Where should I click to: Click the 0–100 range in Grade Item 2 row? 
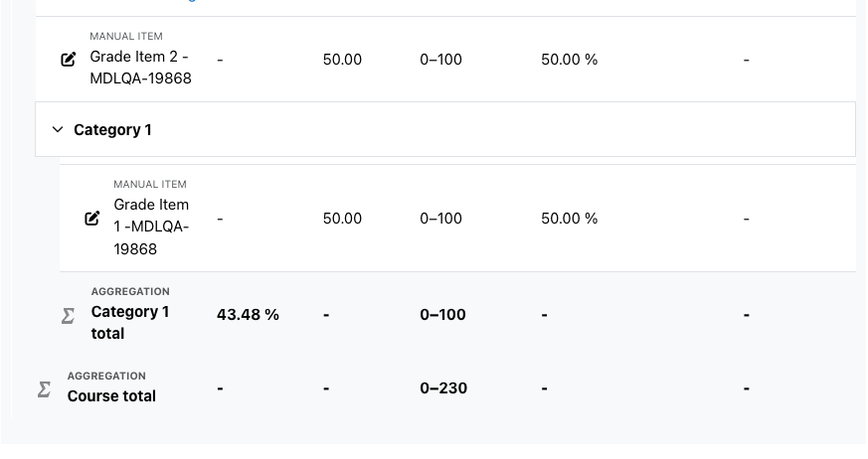pos(440,60)
